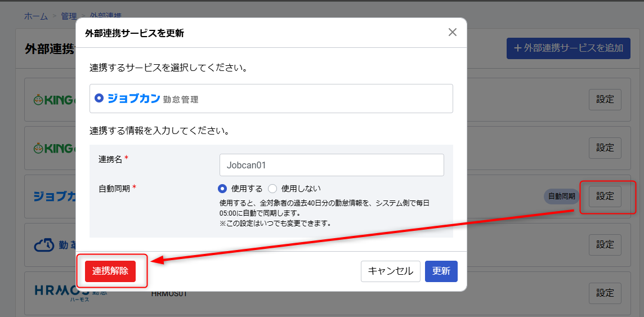The image size is (644, 317).
Task: Select the ジョブカン勤怠管理 service radio button
Action: (x=99, y=98)
